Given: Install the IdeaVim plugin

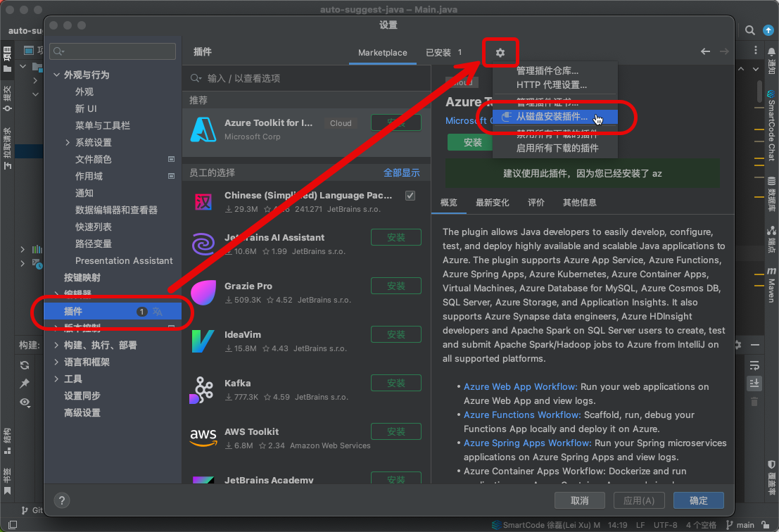Looking at the screenshot, I should [396, 334].
